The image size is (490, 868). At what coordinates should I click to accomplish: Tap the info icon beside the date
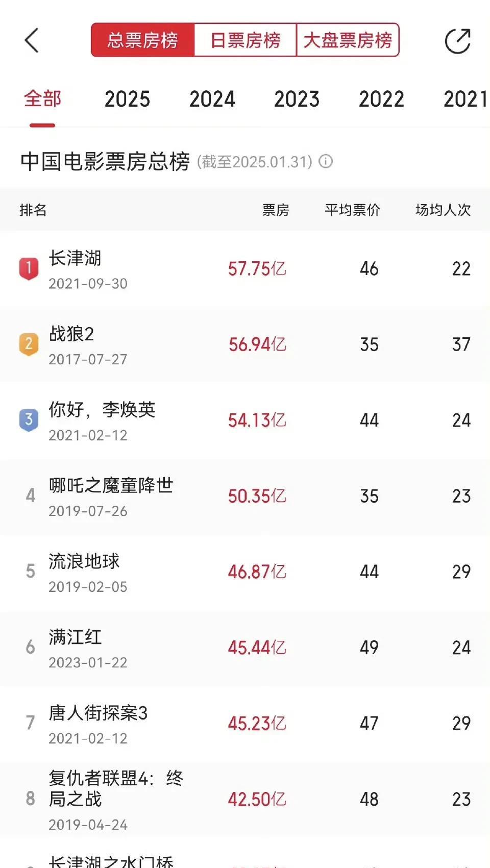pos(326,162)
